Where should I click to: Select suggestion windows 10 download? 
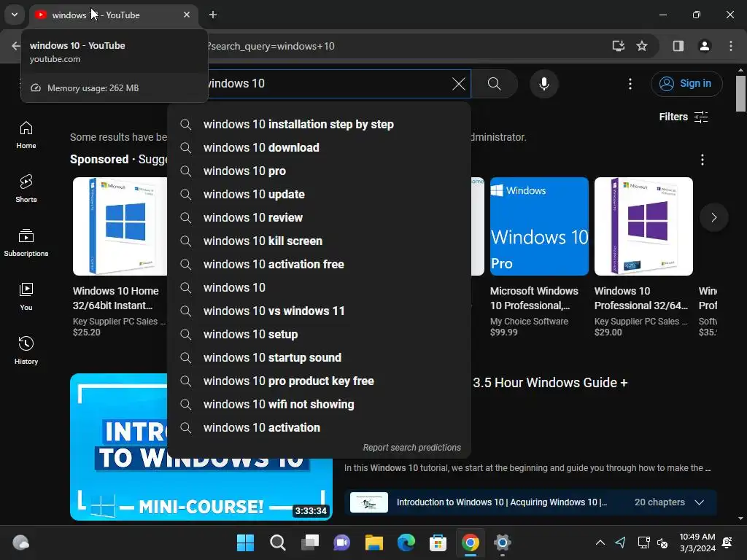pos(320,147)
